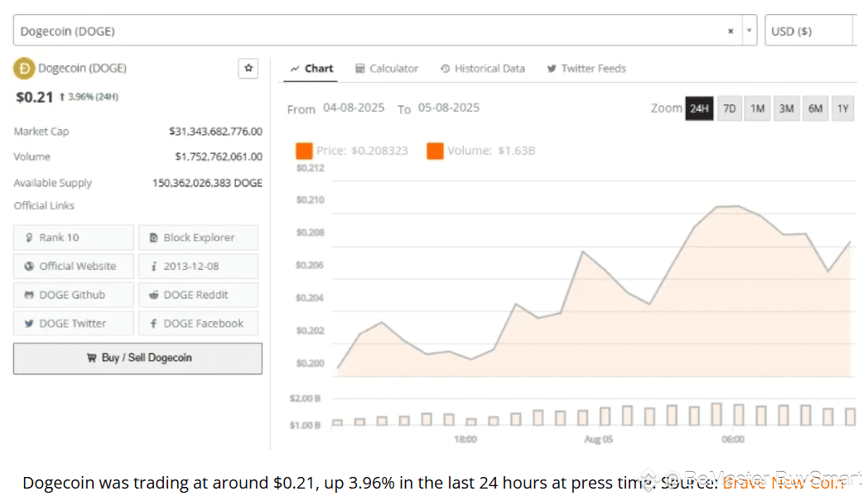Click the Available Supply value 150,362,026,383 DOGE
868x501 pixels.
tap(207, 183)
